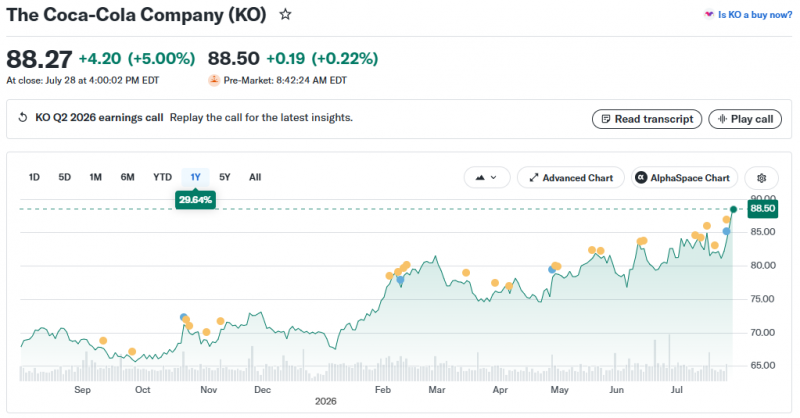Click the yellow event marker near September
Screen dimensions: 800x418
103,341
